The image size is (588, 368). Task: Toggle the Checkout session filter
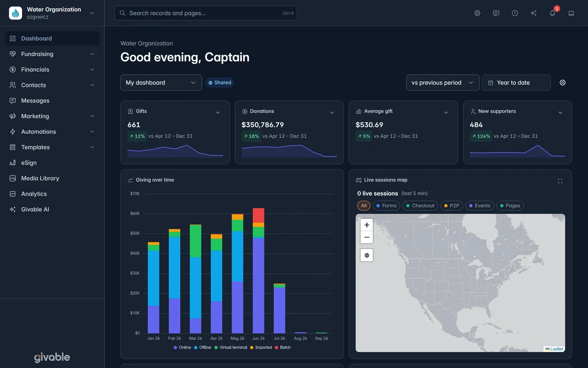420,205
